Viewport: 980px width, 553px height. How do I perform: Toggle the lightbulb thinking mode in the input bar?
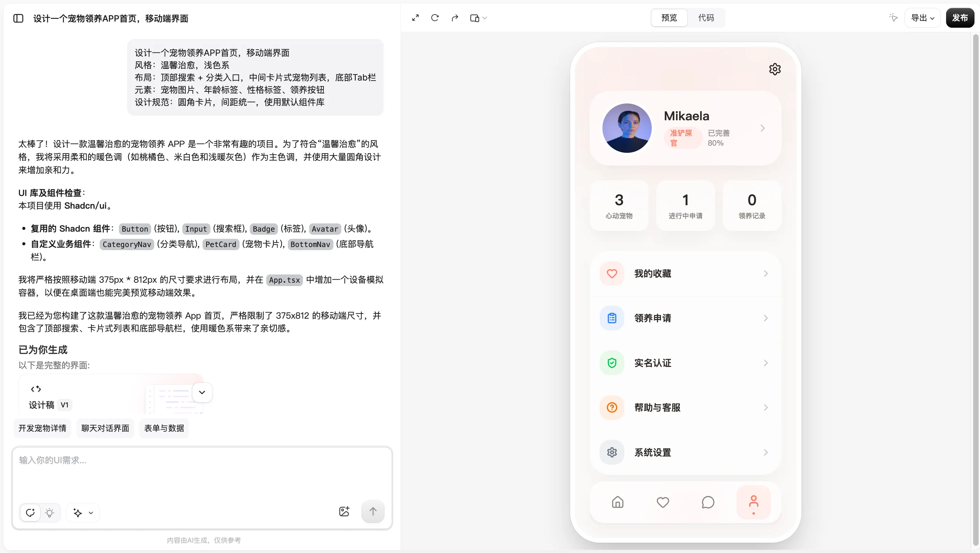click(50, 512)
